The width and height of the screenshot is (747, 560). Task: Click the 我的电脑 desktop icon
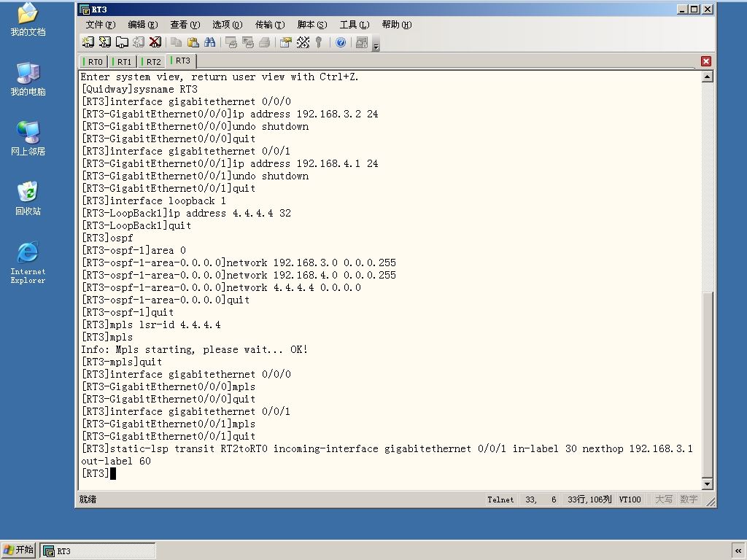click(x=28, y=79)
